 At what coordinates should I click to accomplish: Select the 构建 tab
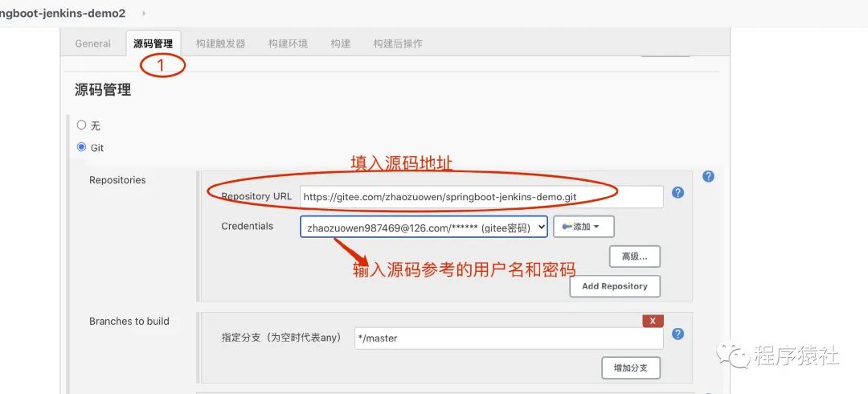click(341, 43)
